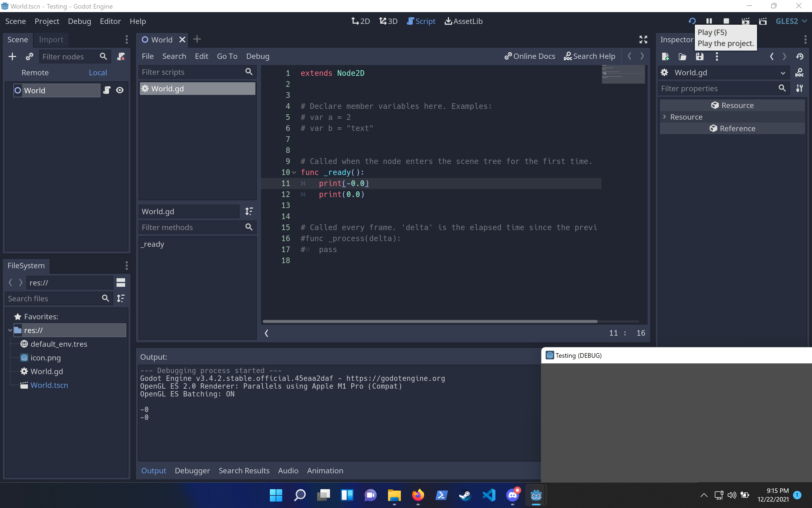Open Firefox from taskbar
Viewport: 812px width, 508px height.
pos(418,495)
